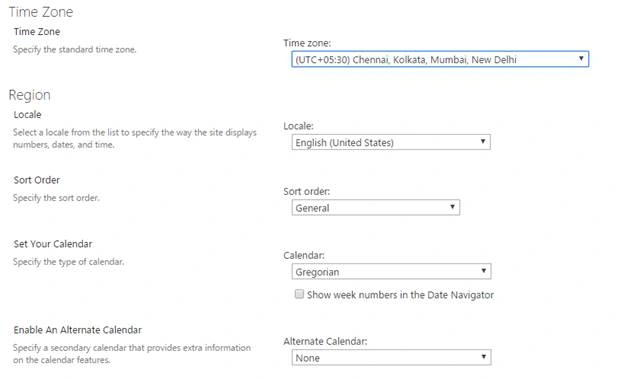Screen dimensions: 624x379
Task: Click the Sort order dropdown arrow
Action: pyautogui.click(x=452, y=207)
